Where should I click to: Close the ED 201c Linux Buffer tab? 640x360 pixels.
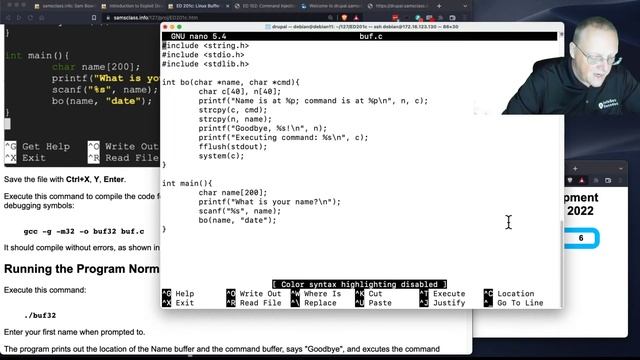(x=227, y=6)
